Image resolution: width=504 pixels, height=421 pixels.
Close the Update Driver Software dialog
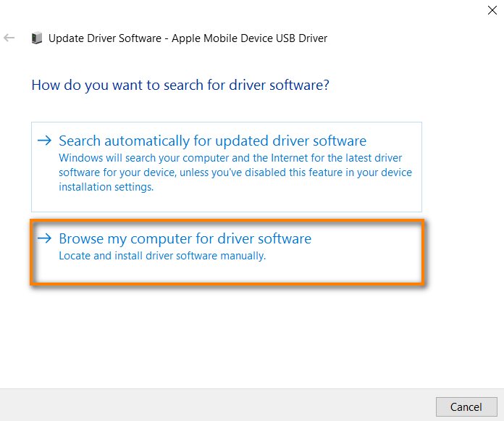[492, 10]
